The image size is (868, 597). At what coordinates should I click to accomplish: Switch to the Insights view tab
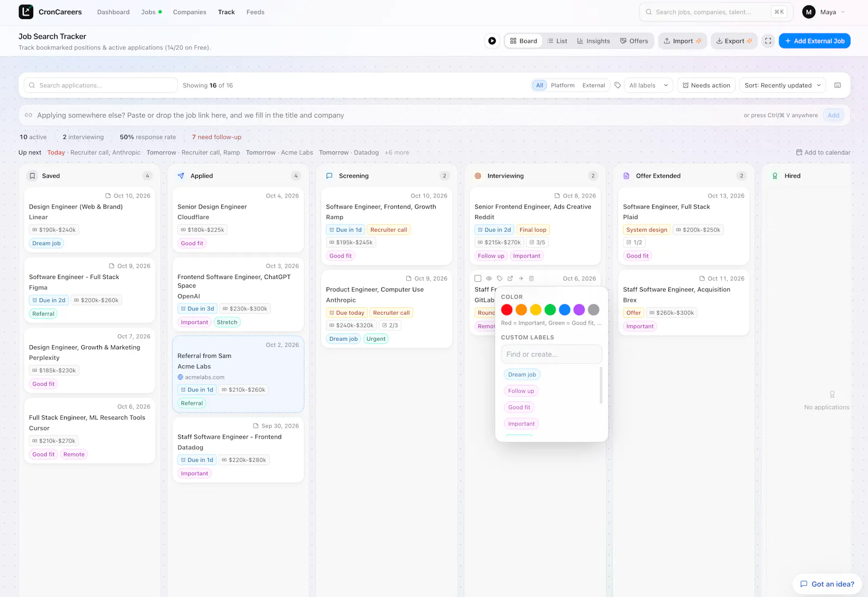[x=593, y=41]
